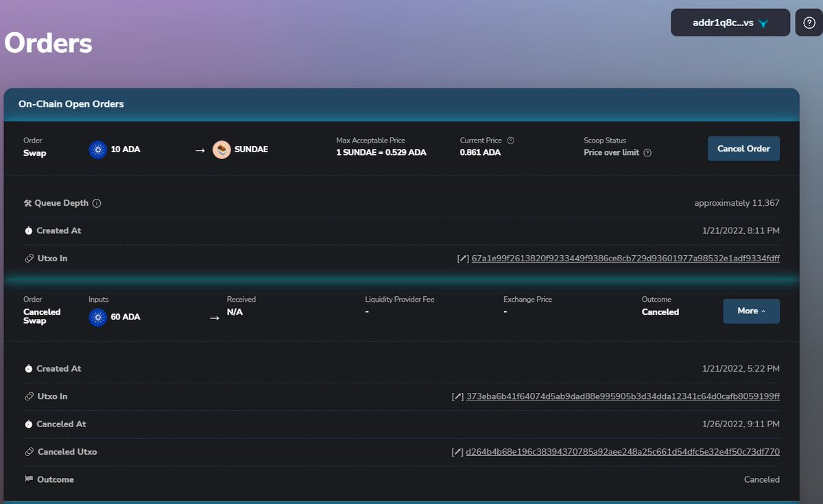Click the Orders page heading
The width and height of the screenshot is (823, 504).
pos(48,43)
